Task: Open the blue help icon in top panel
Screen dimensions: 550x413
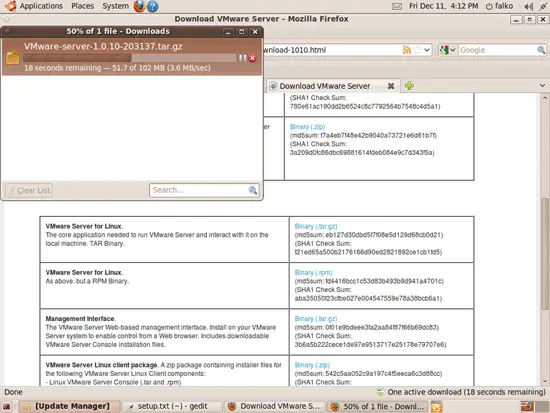Action: [x=153, y=6]
